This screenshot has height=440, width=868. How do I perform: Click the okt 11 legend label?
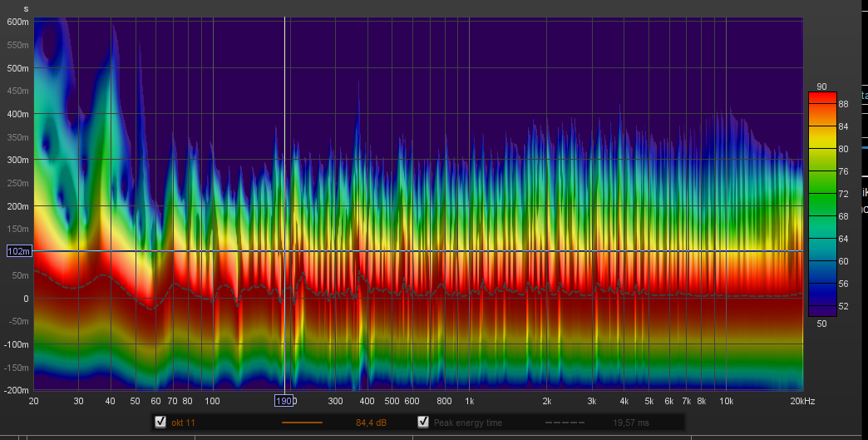click(x=183, y=423)
